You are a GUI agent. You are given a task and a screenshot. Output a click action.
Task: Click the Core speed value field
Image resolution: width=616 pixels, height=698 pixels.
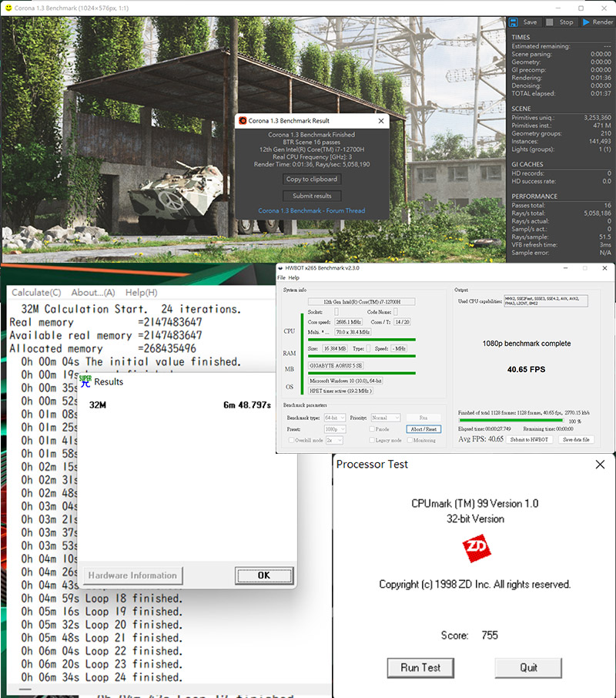(x=348, y=322)
